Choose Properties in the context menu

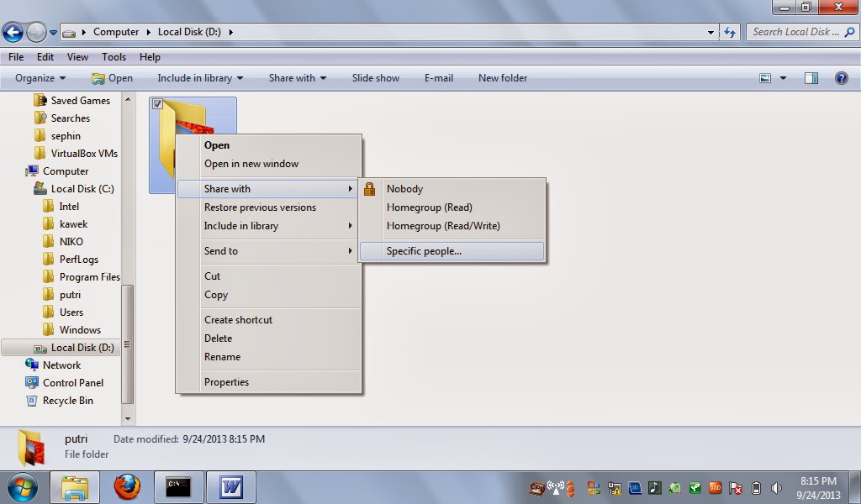point(269,381)
